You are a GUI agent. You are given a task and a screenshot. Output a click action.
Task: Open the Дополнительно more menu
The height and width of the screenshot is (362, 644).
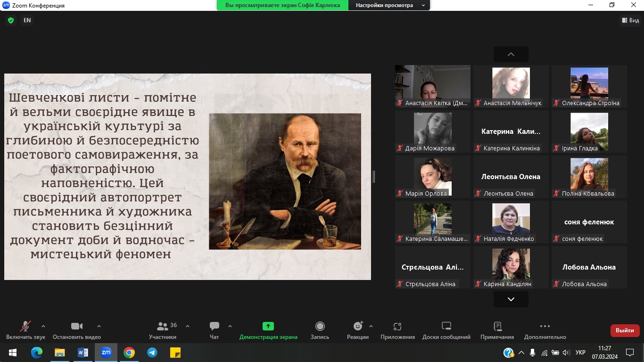pos(545,330)
